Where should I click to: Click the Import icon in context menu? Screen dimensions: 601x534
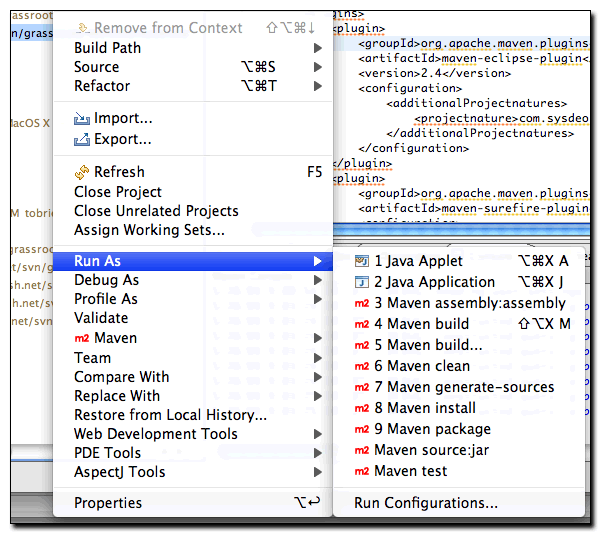coord(82,119)
